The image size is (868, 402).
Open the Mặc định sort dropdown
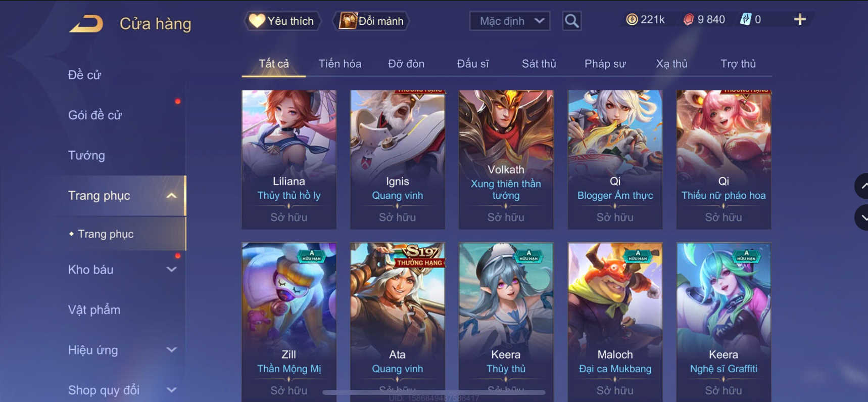(x=510, y=21)
